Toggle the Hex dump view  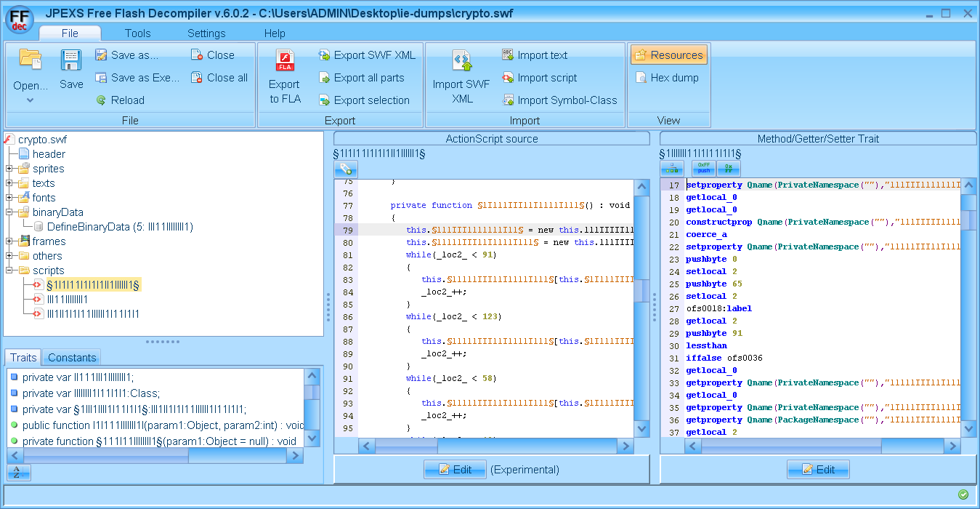[666, 78]
